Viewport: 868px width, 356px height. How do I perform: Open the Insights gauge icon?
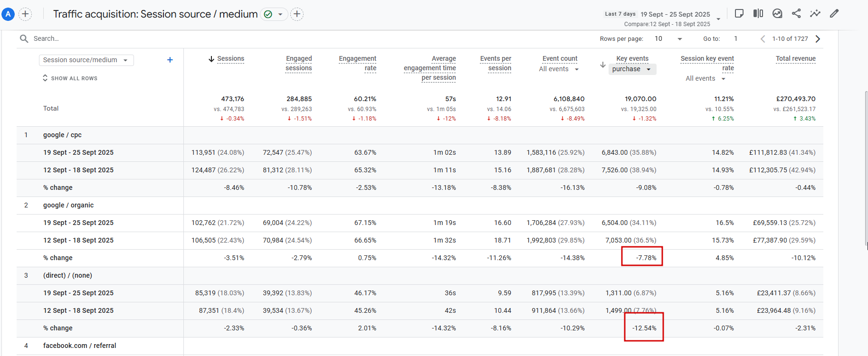point(777,13)
